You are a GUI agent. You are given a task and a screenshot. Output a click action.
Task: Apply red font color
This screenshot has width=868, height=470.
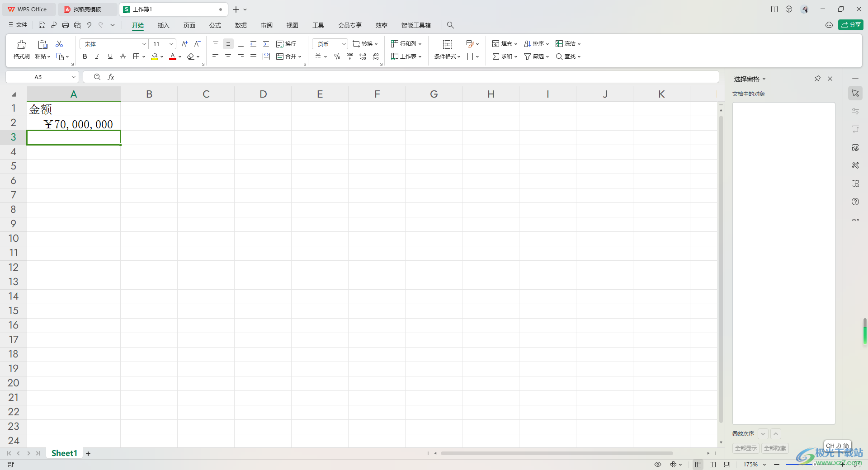[x=172, y=56]
